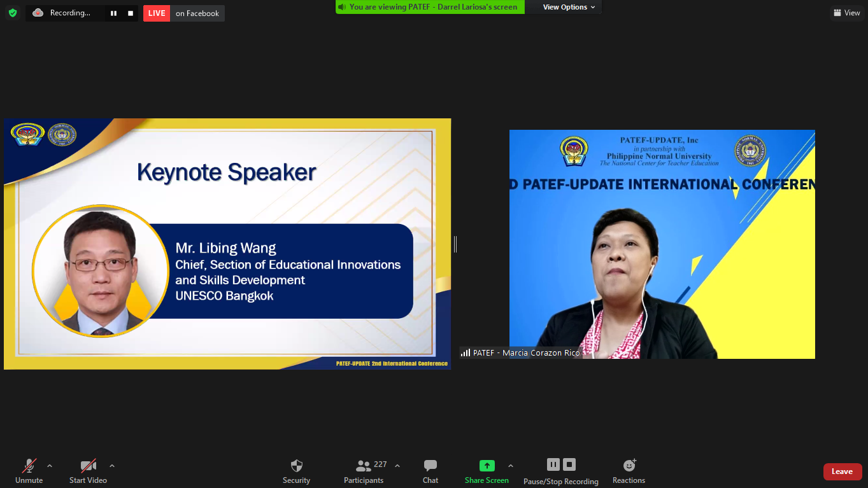Pause recording from bottom toolbar

point(553,464)
